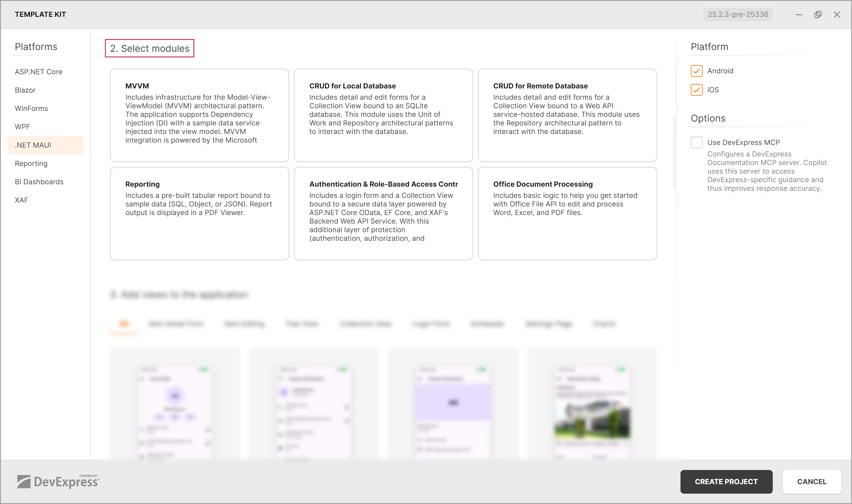Select the Office Document Processing module
The image size is (852, 504).
567,213
